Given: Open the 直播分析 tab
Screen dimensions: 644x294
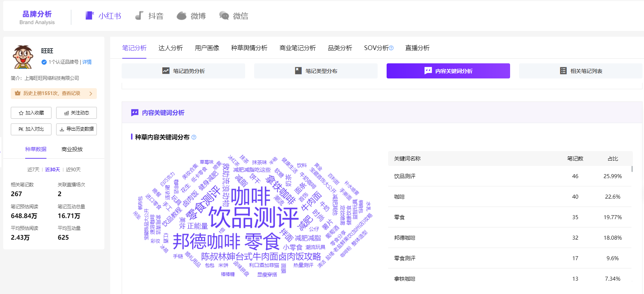Looking at the screenshot, I should coord(417,48).
